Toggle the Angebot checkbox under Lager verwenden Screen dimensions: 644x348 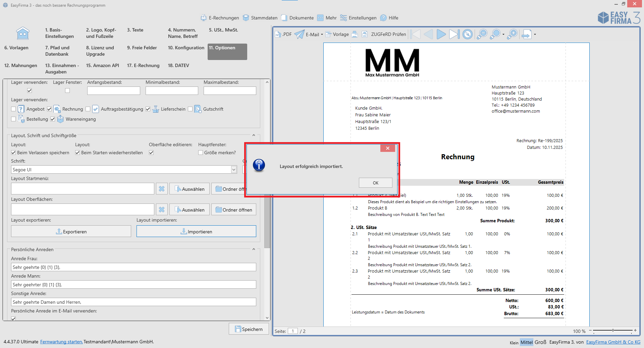point(13,109)
